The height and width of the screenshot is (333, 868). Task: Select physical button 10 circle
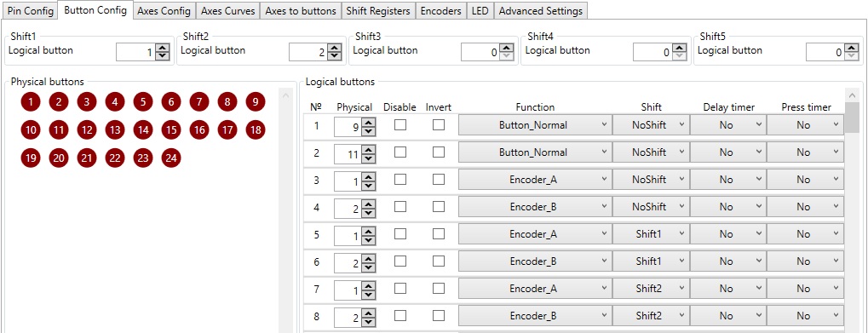(x=31, y=130)
